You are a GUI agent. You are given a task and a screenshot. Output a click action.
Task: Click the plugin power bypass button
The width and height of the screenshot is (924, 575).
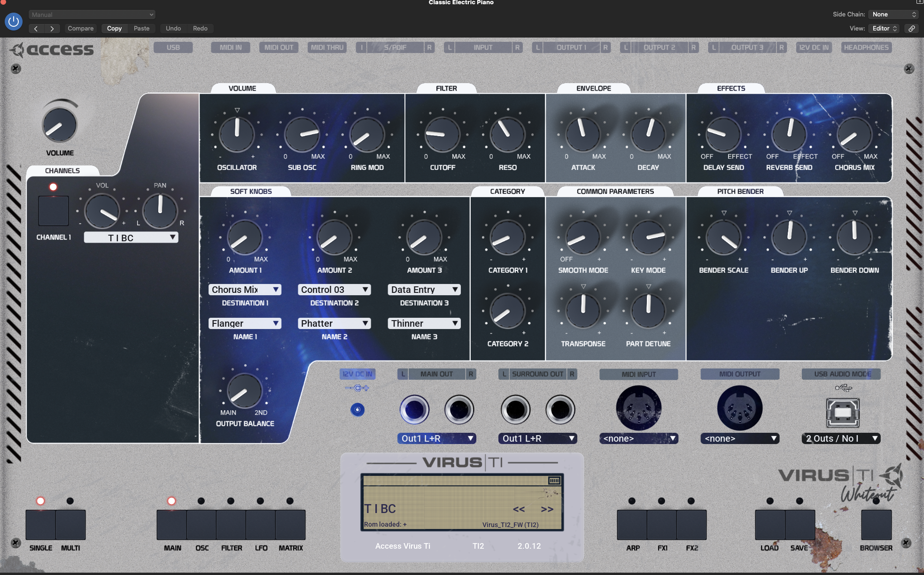point(14,21)
